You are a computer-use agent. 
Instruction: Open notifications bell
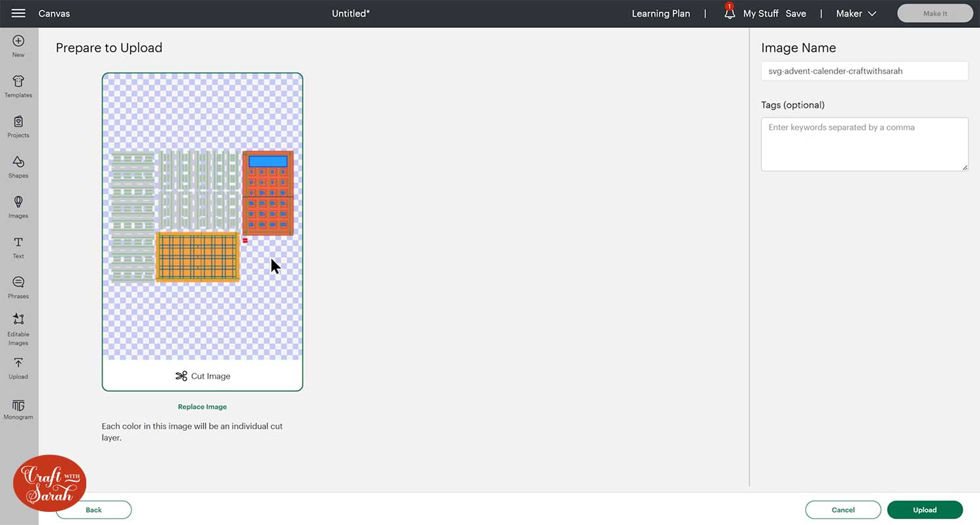[x=730, y=13]
